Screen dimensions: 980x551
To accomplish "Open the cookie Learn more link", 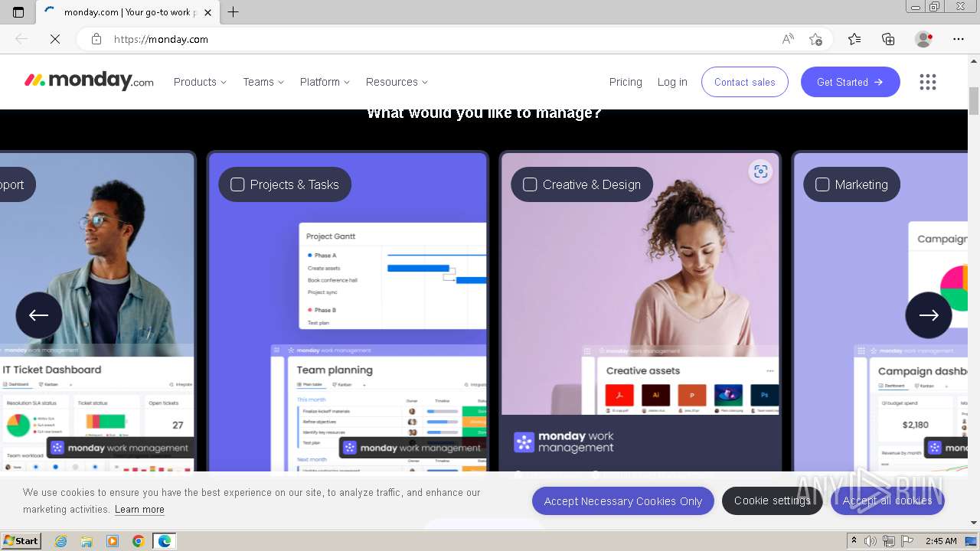I will pos(139,509).
